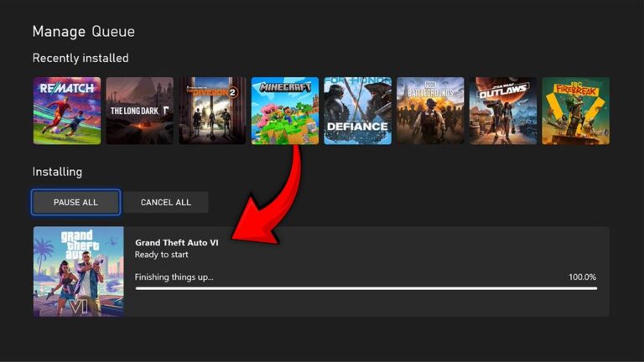Viewport: 644px width, 362px height.
Task: Click the Ready to start status text
Action: tap(161, 255)
